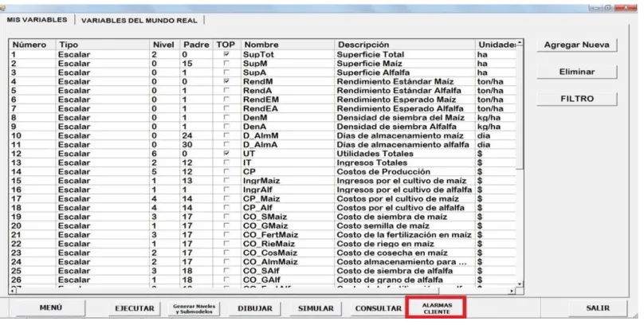Click the vertical scrollbar thumb
644x325 pixels.
[x=520, y=108]
